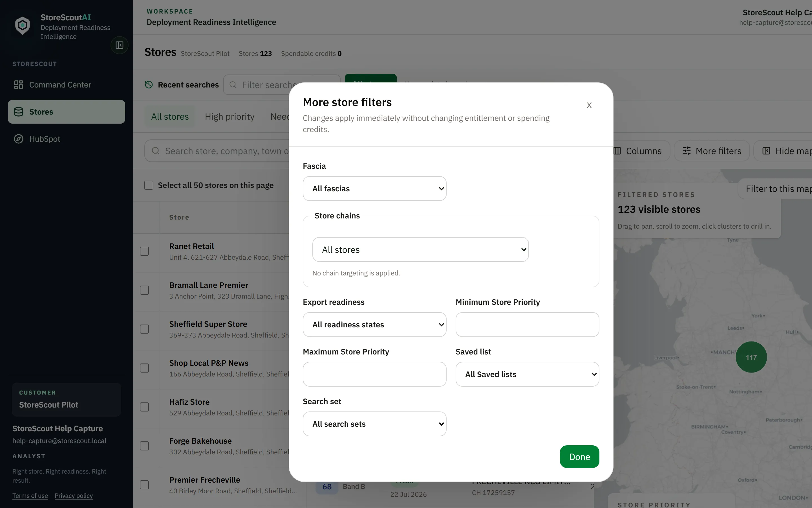Image resolution: width=812 pixels, height=508 pixels.
Task: Click the 123 visible stores heading
Action: pyautogui.click(x=659, y=209)
